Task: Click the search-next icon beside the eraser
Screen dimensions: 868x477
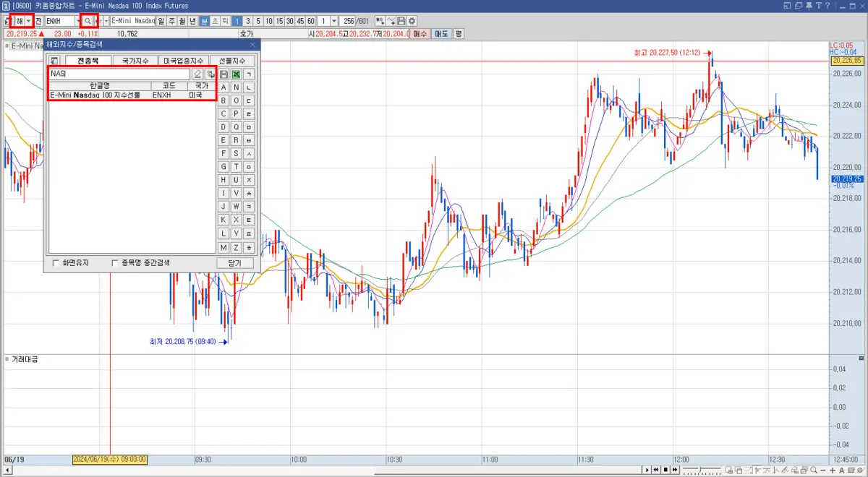Action: pyautogui.click(x=210, y=74)
